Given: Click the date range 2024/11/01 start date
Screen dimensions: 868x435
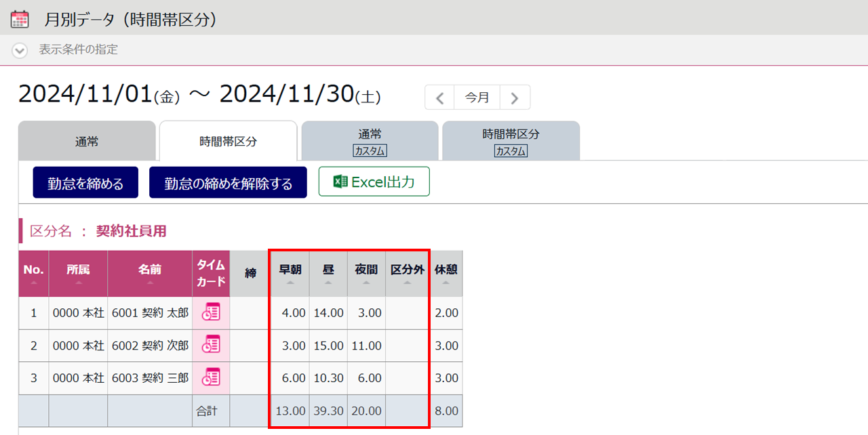Looking at the screenshot, I should click(x=99, y=95).
